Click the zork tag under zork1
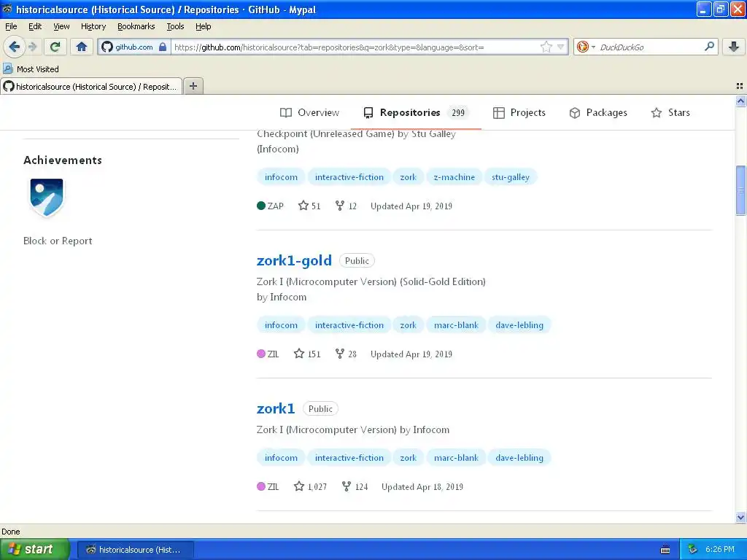 [409, 458]
